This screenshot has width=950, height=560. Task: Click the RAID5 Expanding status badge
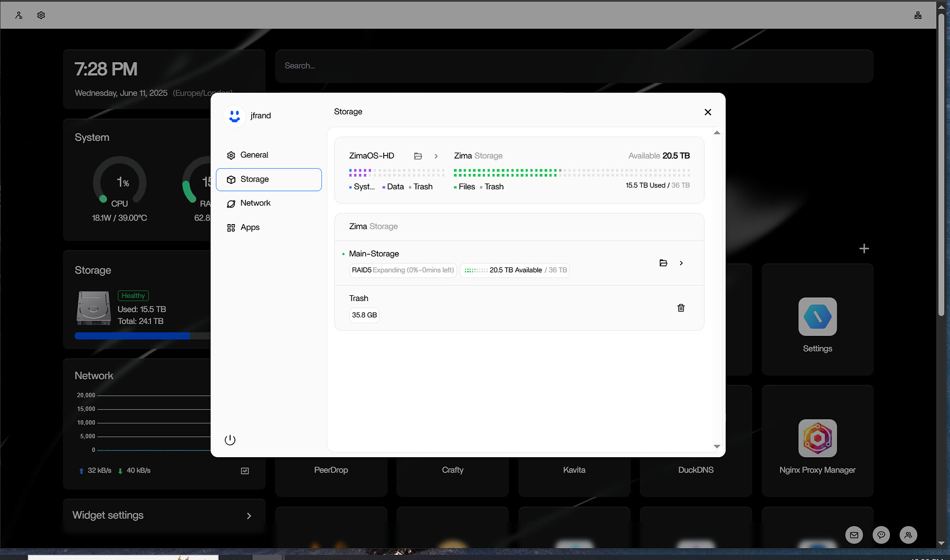click(x=403, y=271)
